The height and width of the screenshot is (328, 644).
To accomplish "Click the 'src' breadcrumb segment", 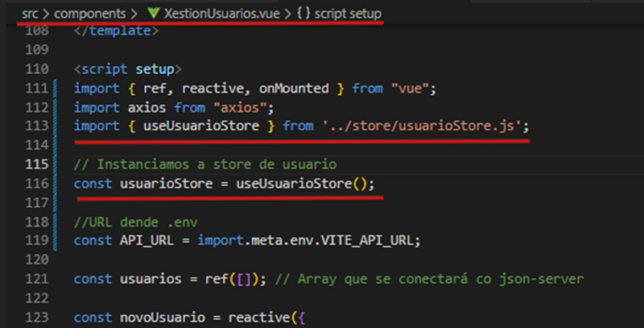I will tap(30, 14).
